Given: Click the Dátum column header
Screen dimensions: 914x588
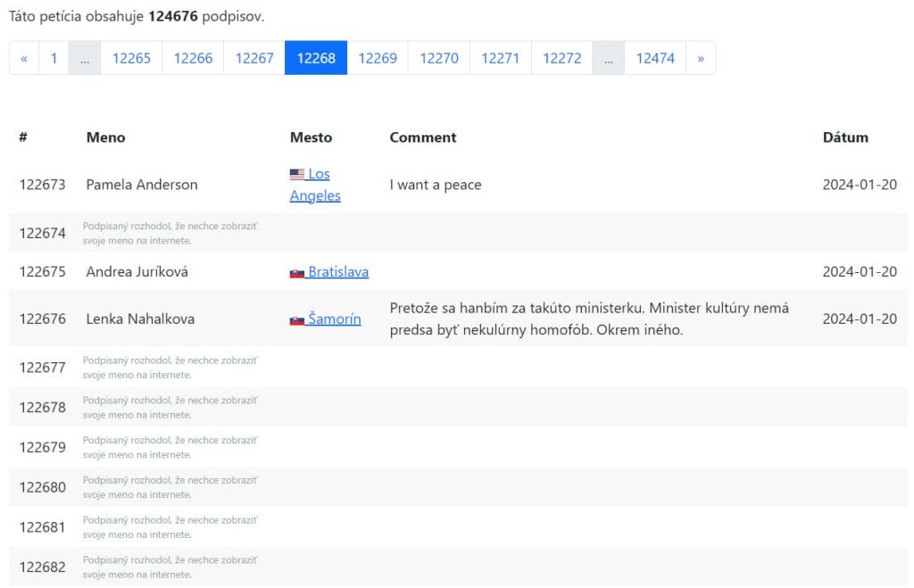Looking at the screenshot, I should (845, 137).
